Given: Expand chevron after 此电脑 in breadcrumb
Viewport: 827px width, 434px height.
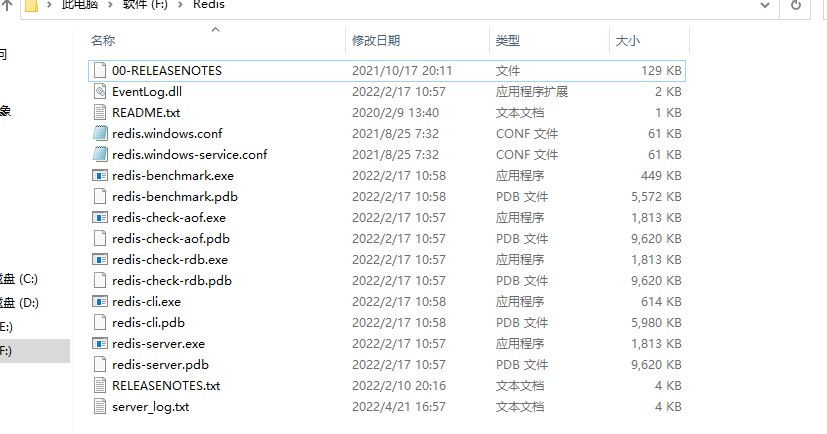Looking at the screenshot, I should click(x=110, y=5).
